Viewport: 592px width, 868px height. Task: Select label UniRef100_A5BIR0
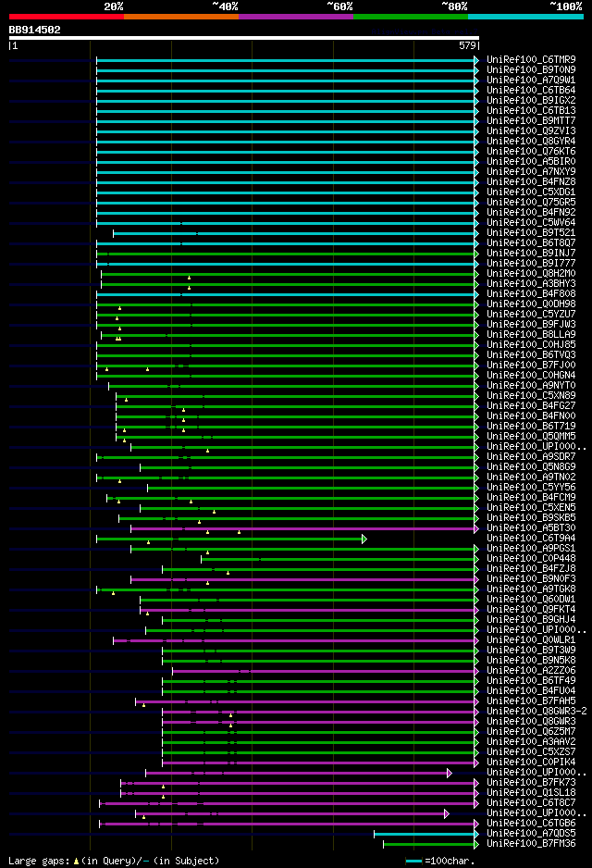(x=531, y=161)
